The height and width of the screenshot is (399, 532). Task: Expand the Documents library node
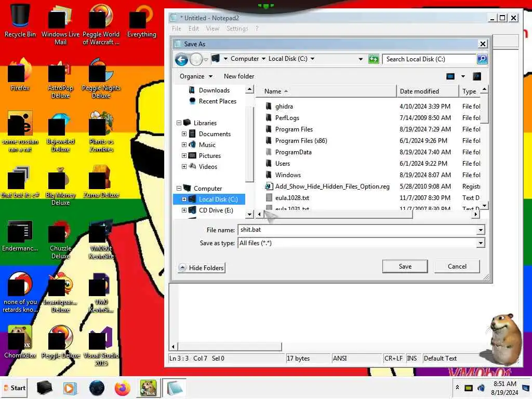(x=184, y=134)
